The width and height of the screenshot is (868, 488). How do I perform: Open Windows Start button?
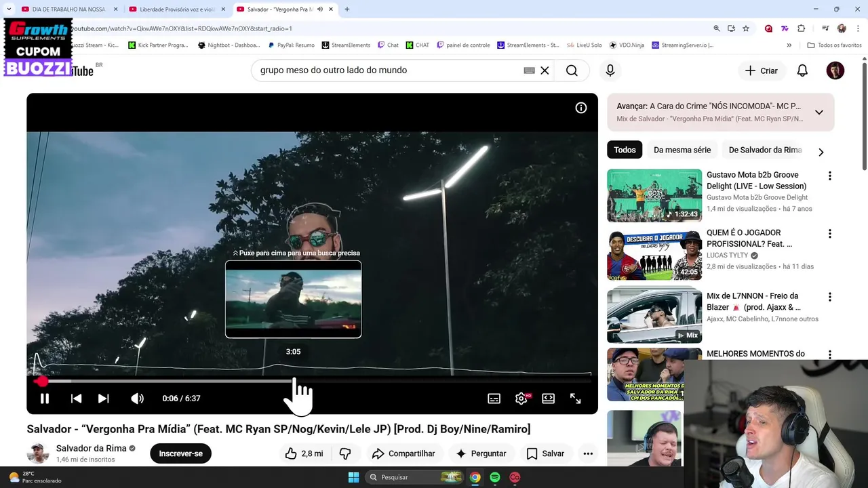(353, 477)
